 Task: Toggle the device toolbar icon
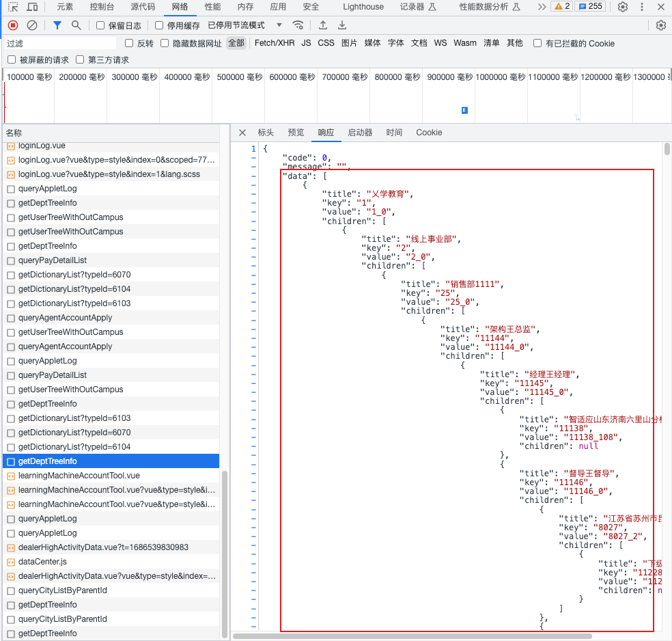click(32, 7)
